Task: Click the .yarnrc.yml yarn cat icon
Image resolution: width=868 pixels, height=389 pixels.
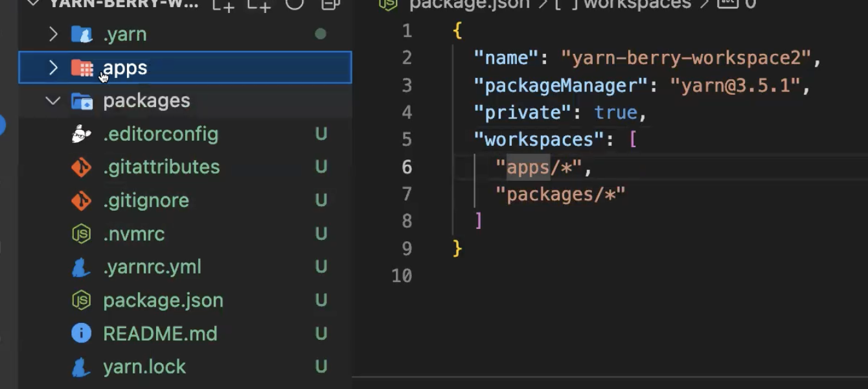Action: coord(81,267)
